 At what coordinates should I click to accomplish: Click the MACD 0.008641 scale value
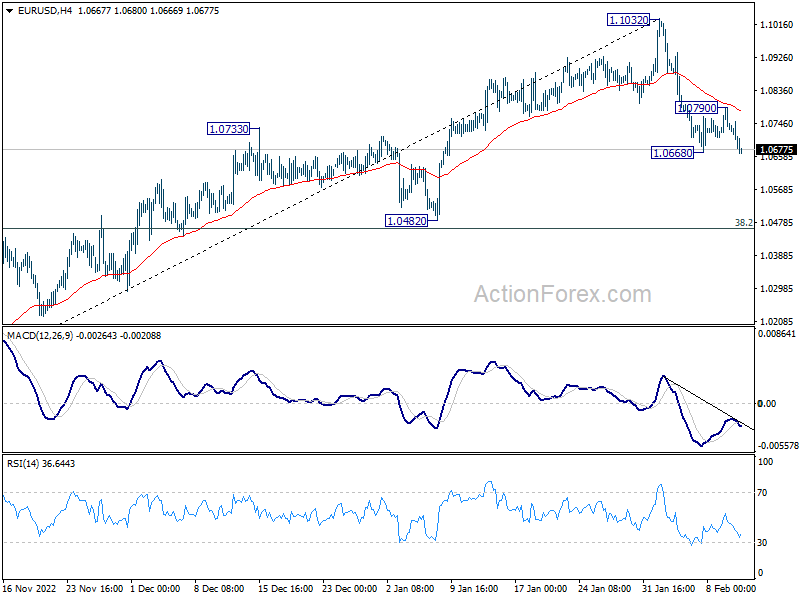click(x=777, y=334)
